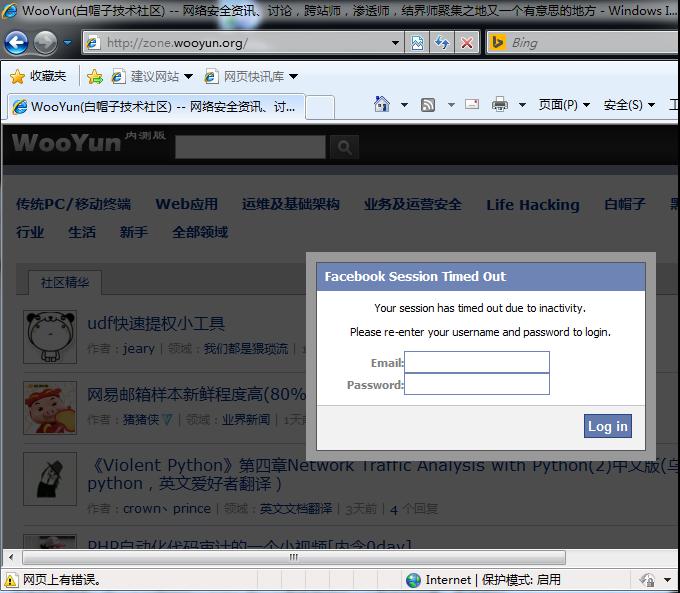Viewport: 680px width, 593px height.
Task: Click the WooYun search magnifier icon
Action: (344, 147)
